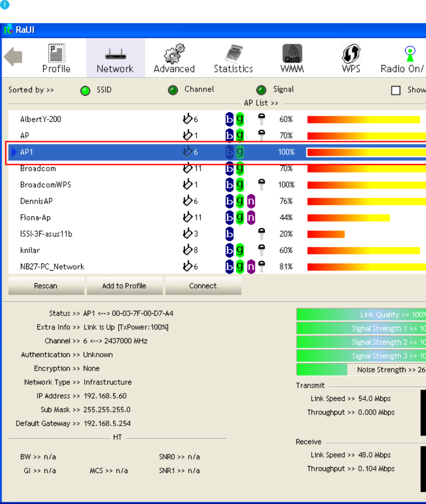Tick the Show checkbox
This screenshot has width=426, height=504.
pyautogui.click(x=395, y=90)
